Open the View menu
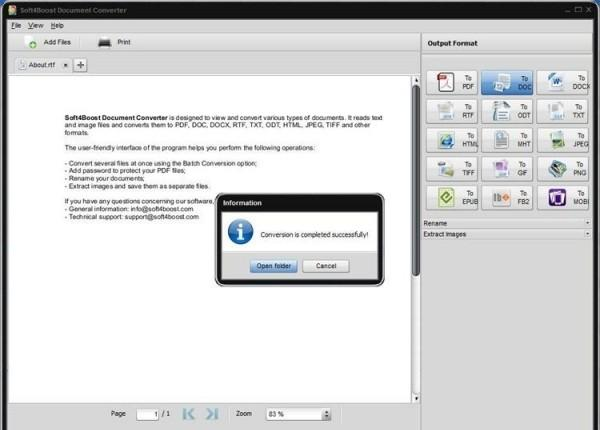Image resolution: width=600 pixels, height=430 pixels. point(36,26)
